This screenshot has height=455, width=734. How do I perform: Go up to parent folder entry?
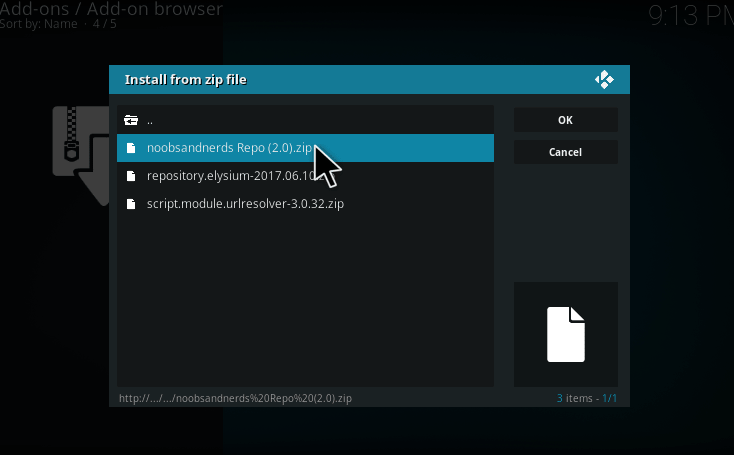(305, 120)
